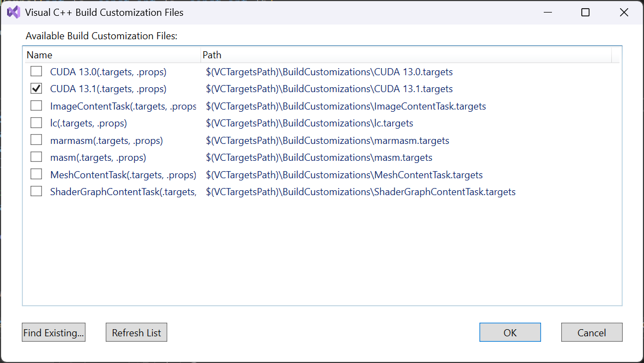Viewport: 644px width, 363px height.
Task: Disable the CUDA 13.1 build customization
Action: (x=36, y=88)
